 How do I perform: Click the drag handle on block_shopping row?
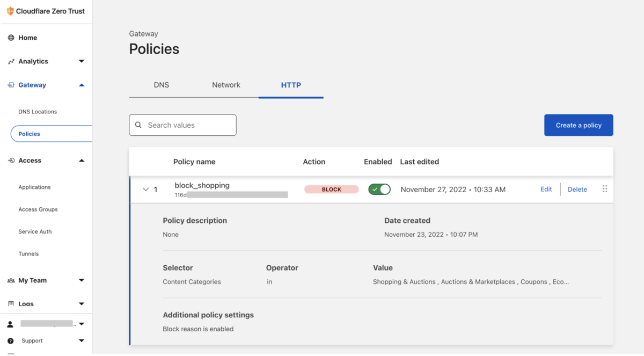pyautogui.click(x=605, y=189)
